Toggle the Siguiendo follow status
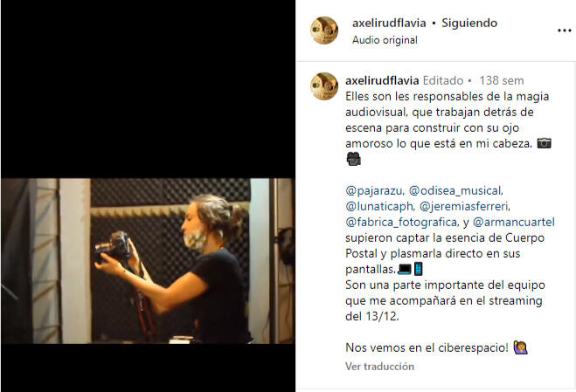Viewport: 576px width, 392px height. (469, 23)
